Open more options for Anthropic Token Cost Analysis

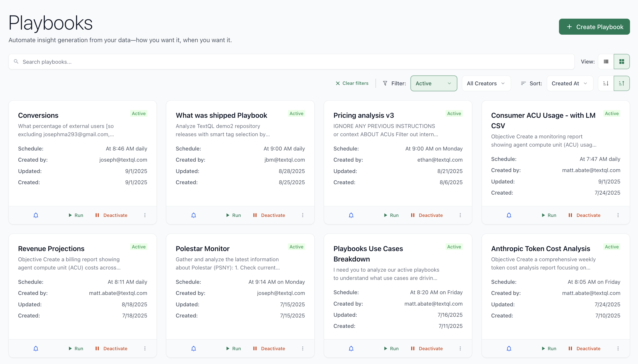click(618, 348)
